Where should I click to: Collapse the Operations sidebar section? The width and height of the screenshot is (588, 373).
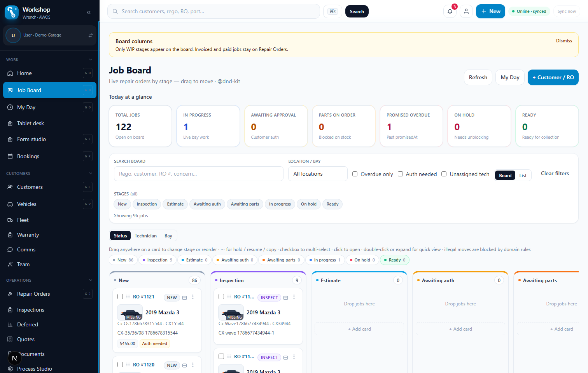[91, 280]
